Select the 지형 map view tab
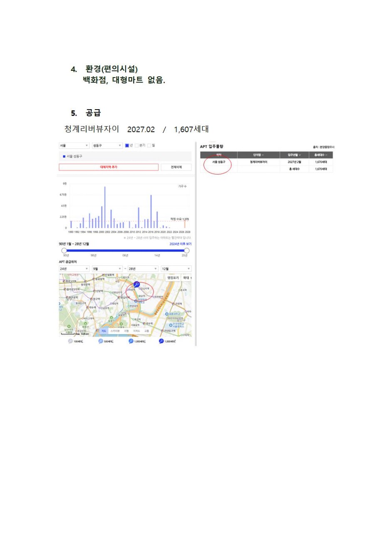 coord(126,331)
